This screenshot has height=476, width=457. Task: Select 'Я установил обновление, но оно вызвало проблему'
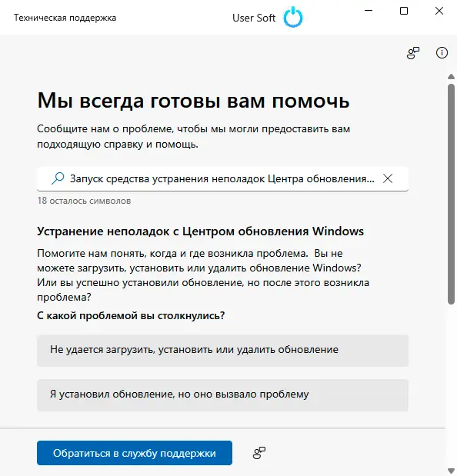tap(222, 395)
